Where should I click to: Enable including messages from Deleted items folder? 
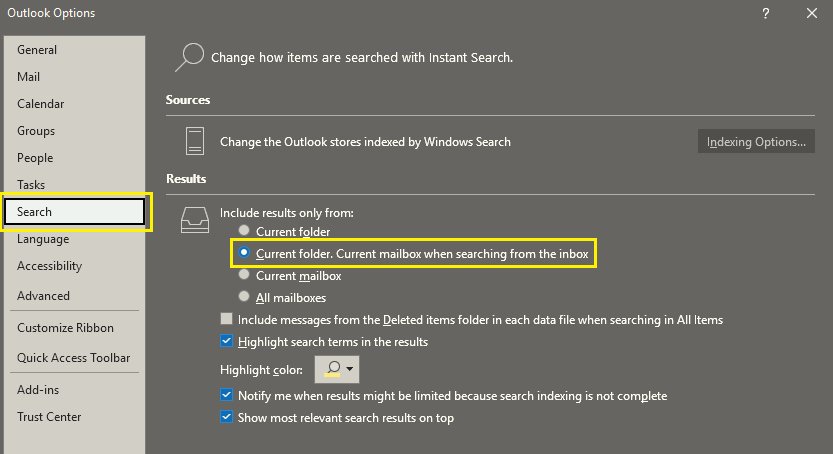click(226, 319)
